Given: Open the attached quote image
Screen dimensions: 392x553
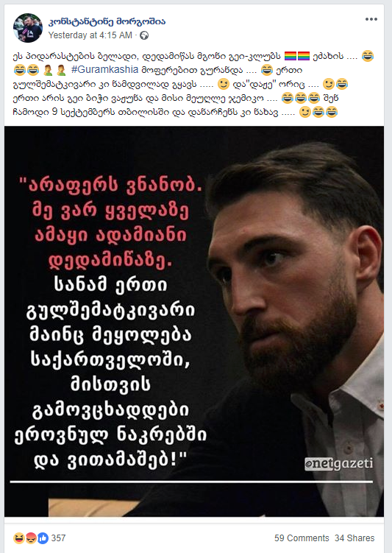Looking at the screenshot, I should click(194, 321).
